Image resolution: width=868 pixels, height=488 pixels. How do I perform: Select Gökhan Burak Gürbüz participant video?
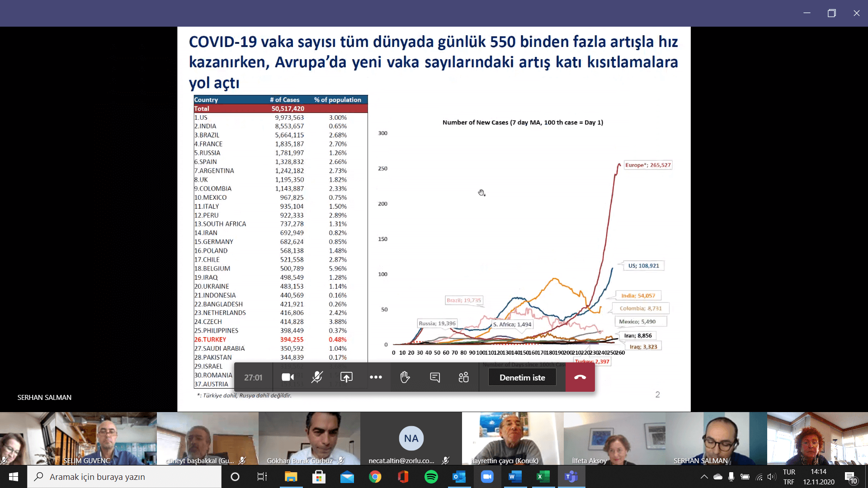pos(309,438)
